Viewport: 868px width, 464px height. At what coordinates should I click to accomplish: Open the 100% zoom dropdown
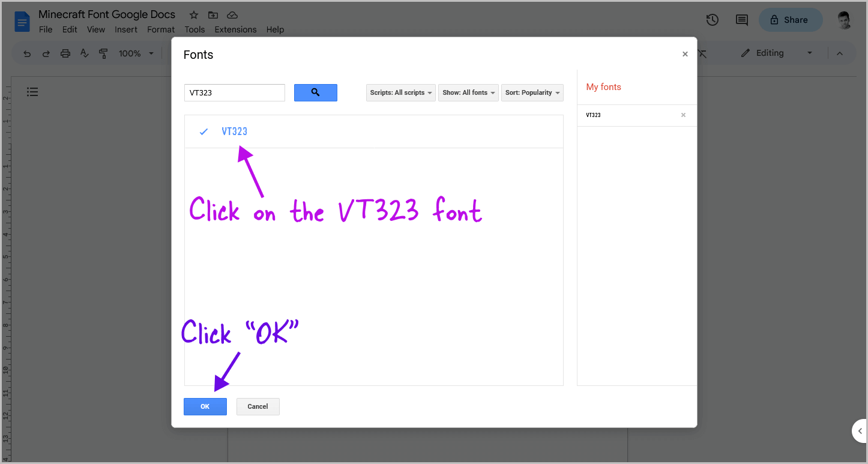click(x=136, y=53)
